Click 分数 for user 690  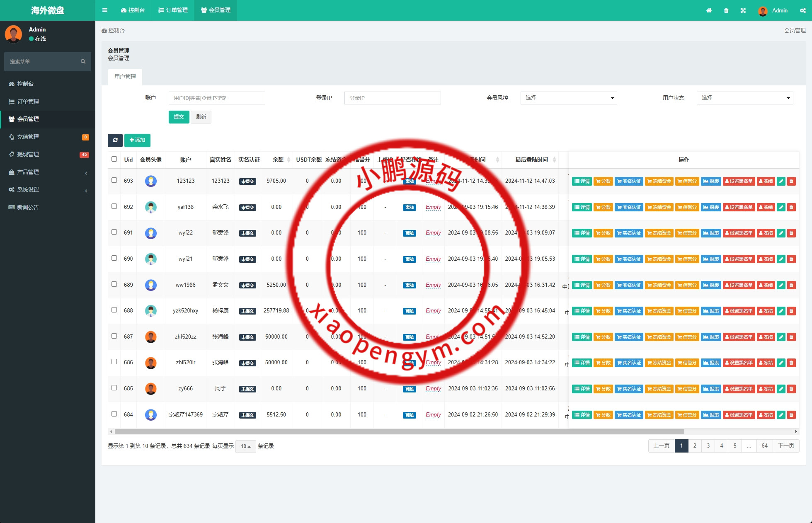(x=603, y=259)
